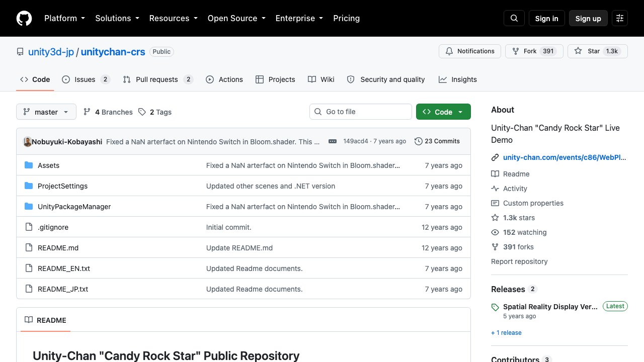
Task: Open the unitychan-crs repository link
Action: [x=113, y=52]
